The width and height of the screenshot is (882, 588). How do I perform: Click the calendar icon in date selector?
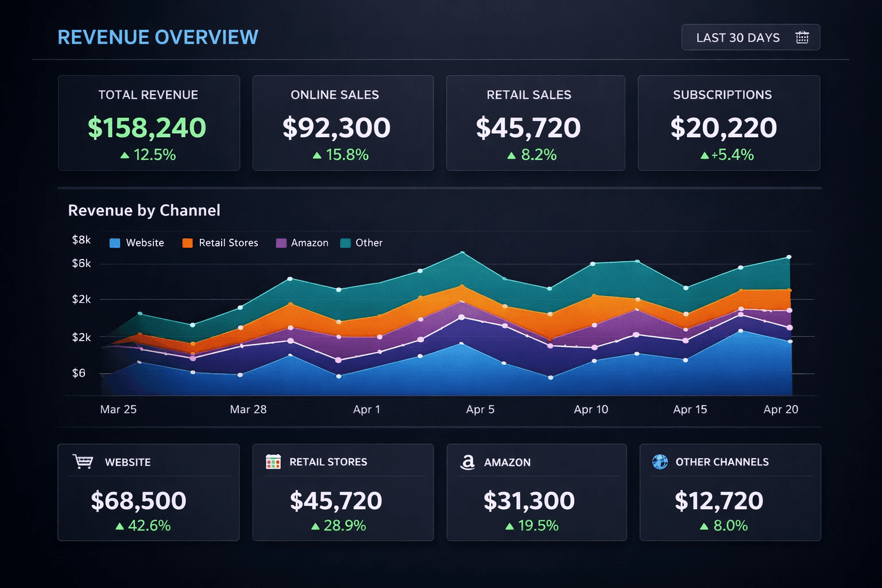802,37
